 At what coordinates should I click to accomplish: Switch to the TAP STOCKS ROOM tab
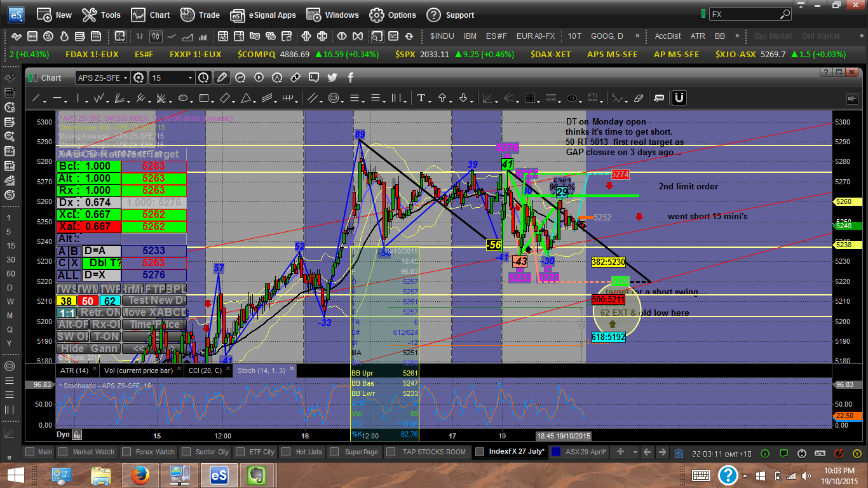click(x=427, y=452)
